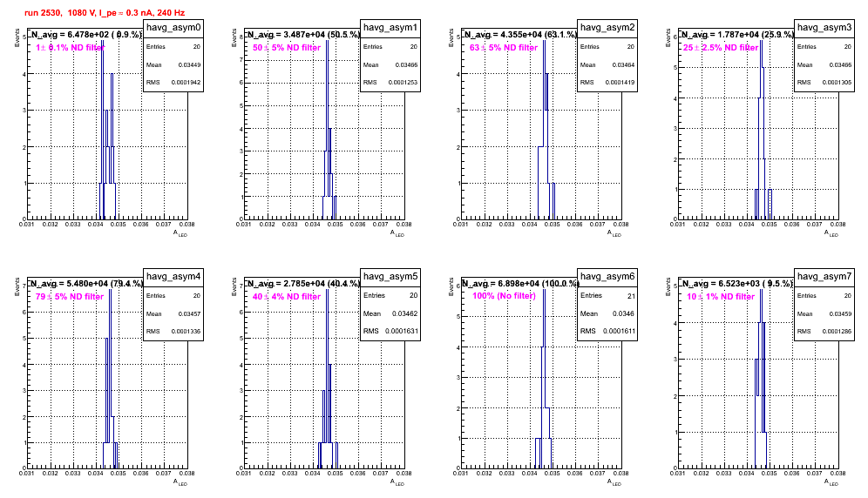This screenshot has width=868, height=498.
Task: Click N_avg = 6.478e+02 label
Action: tap(85, 35)
